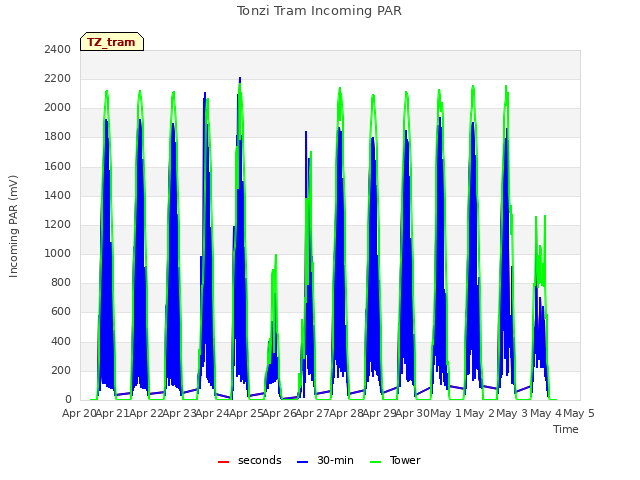
Task: Click the Time axis label
Action: coord(566,429)
